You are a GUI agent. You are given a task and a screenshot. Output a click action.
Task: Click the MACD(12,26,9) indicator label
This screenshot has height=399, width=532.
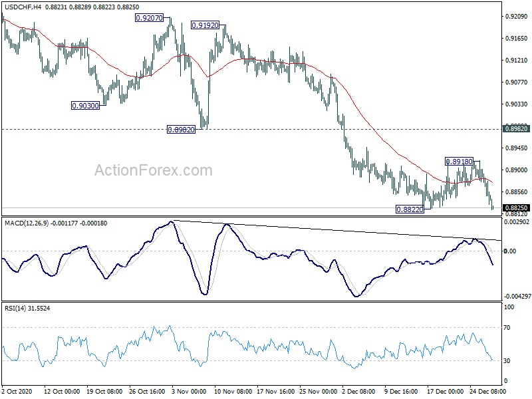[27, 223]
